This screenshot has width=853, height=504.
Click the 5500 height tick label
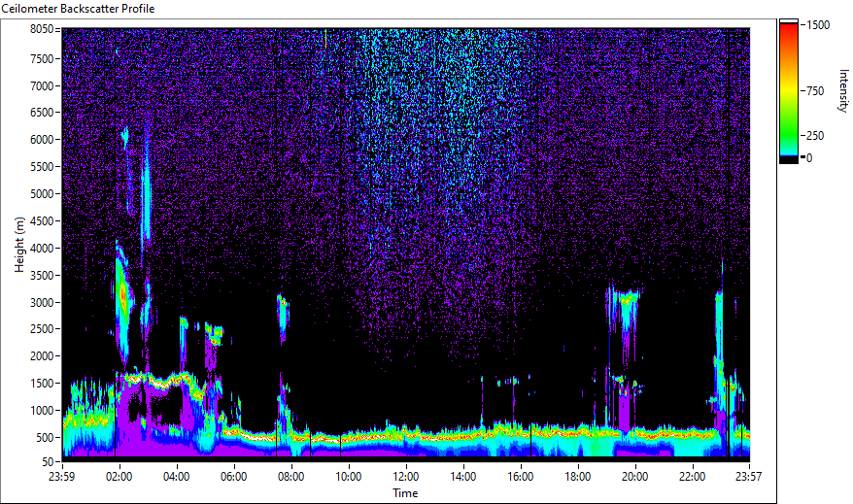point(42,167)
